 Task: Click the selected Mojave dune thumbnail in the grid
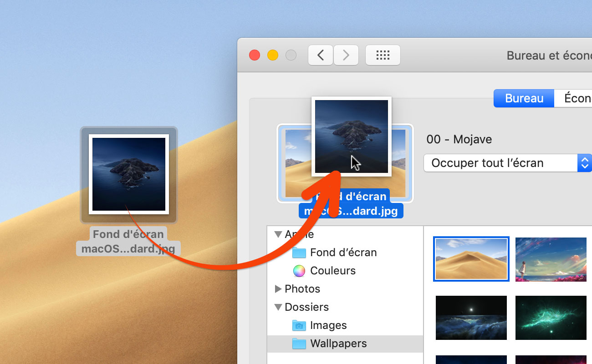click(x=471, y=259)
